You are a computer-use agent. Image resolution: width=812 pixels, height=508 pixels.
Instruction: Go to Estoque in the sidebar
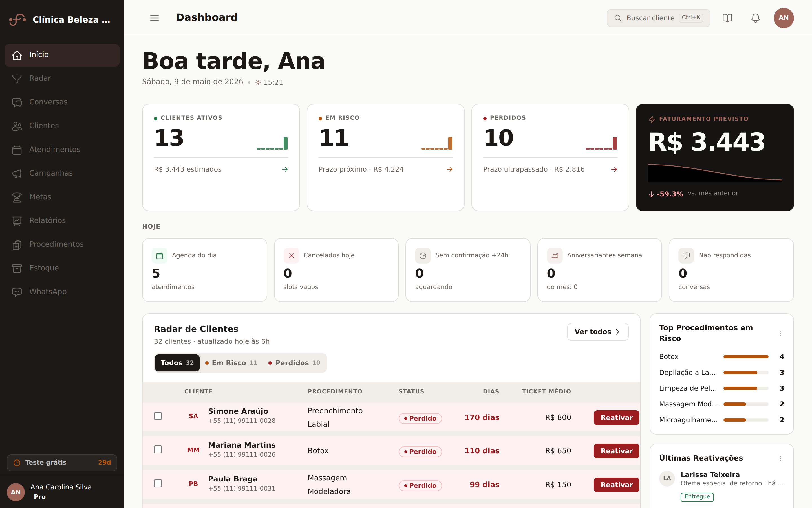click(x=62, y=268)
